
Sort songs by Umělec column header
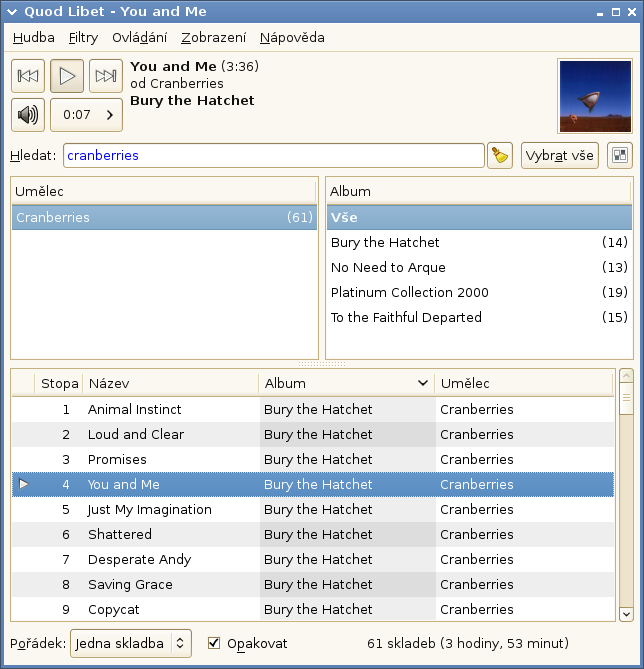click(x=524, y=383)
